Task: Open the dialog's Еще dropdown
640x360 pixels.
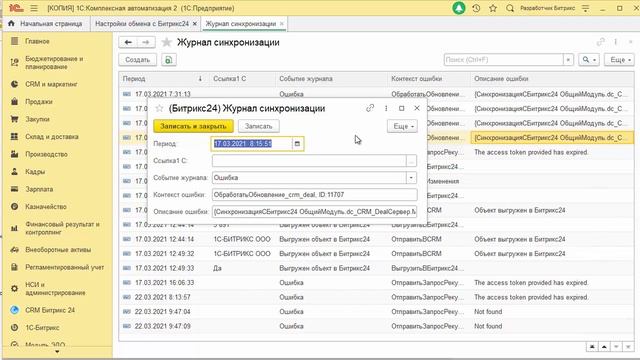Action: [402, 126]
